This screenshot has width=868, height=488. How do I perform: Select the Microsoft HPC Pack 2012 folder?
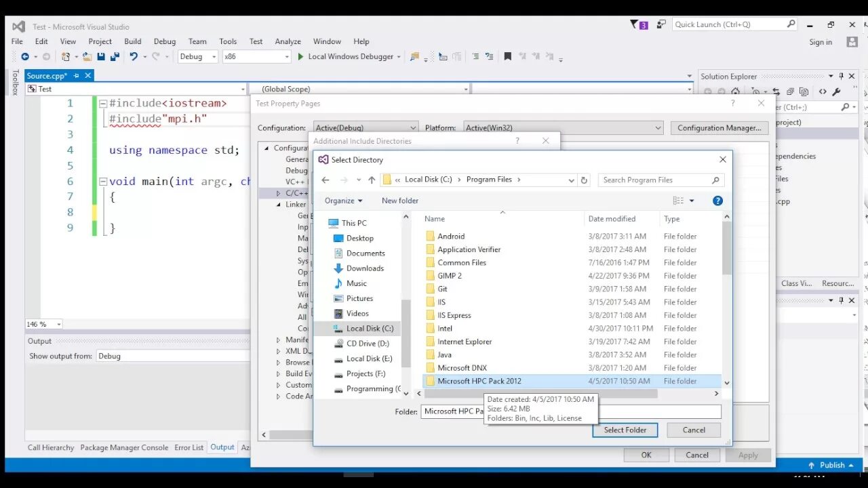pyautogui.click(x=572, y=381)
